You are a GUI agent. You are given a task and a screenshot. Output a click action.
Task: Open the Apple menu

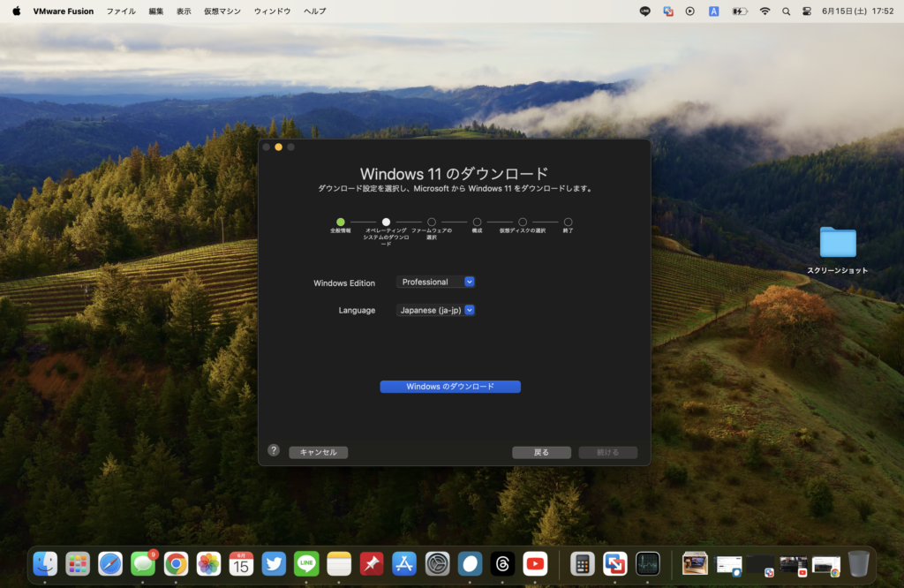click(16, 11)
